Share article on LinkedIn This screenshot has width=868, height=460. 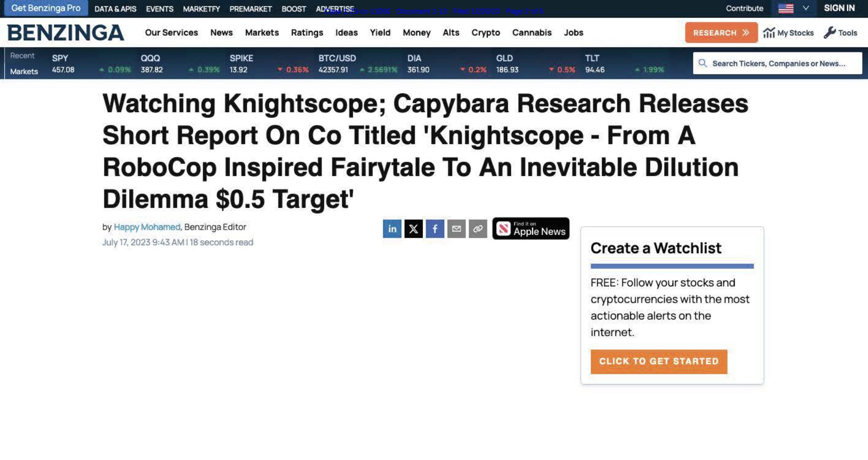click(392, 228)
